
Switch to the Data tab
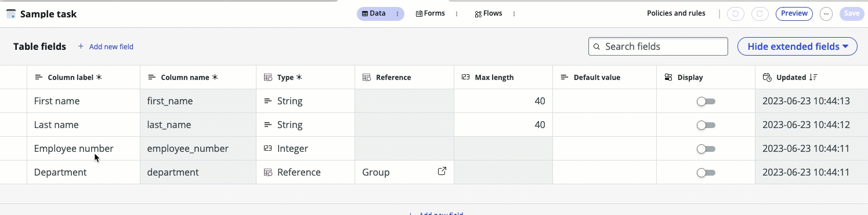pyautogui.click(x=374, y=13)
